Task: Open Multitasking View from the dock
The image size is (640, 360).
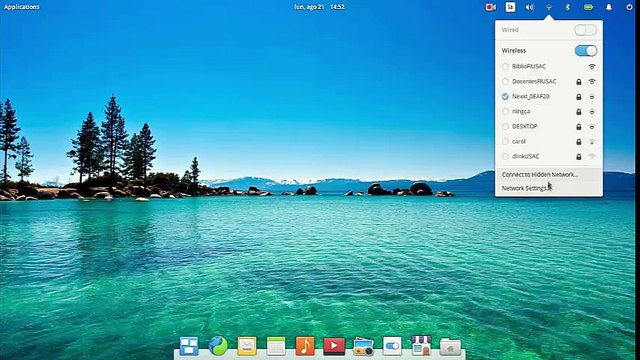Action: (x=189, y=346)
